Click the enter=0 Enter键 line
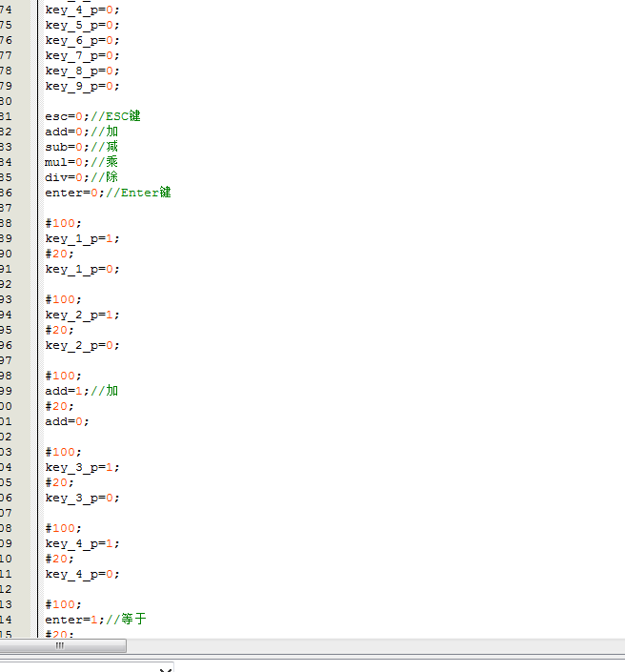This screenshot has height=672, width=625. (108, 193)
